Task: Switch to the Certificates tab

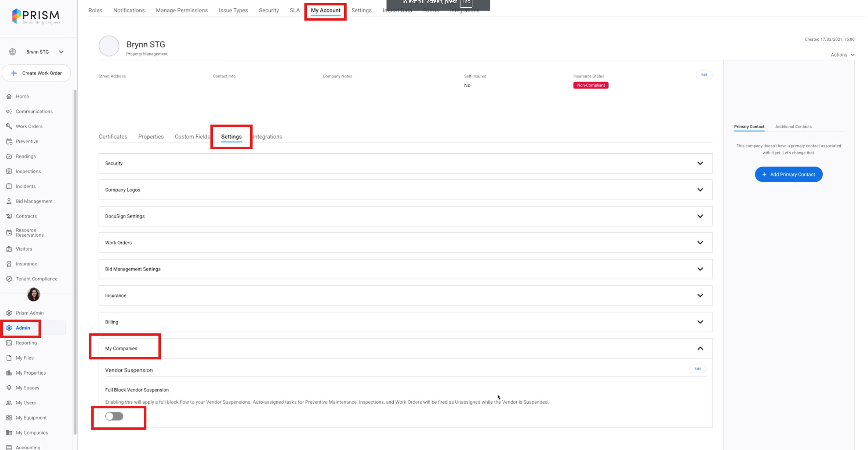Action: click(113, 137)
